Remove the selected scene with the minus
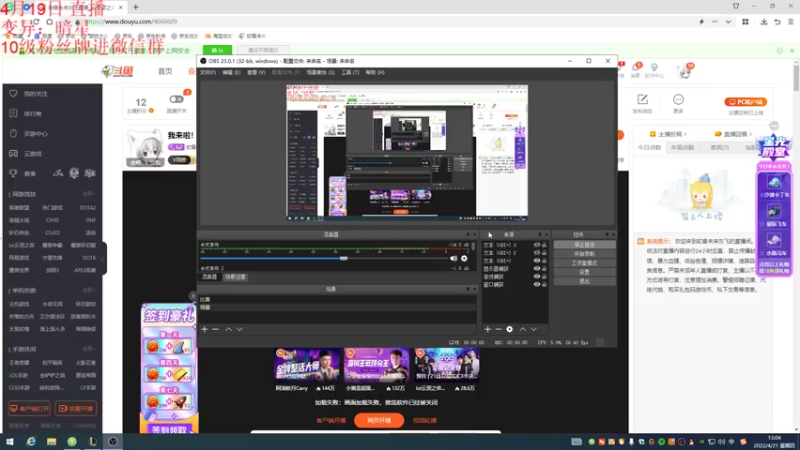 [215, 330]
